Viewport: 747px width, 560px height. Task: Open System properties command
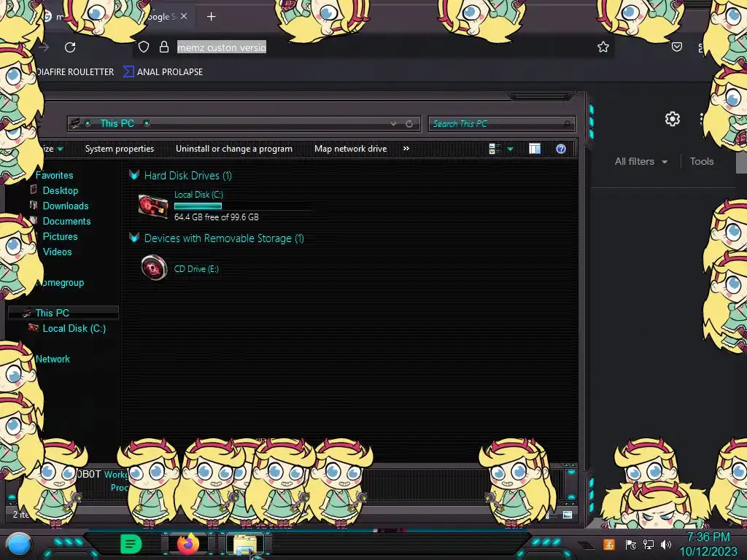pyautogui.click(x=120, y=149)
